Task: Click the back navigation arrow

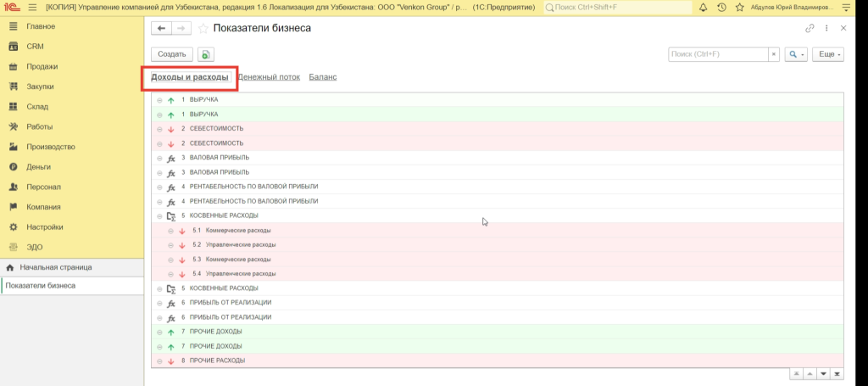Action: 161,28
